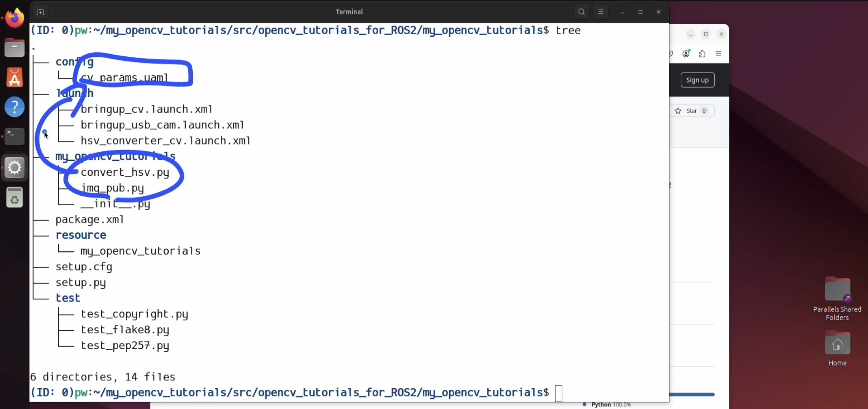Viewport: 868px width, 409px height.
Task: Open Firefox application menu icon
Action: pos(718,54)
